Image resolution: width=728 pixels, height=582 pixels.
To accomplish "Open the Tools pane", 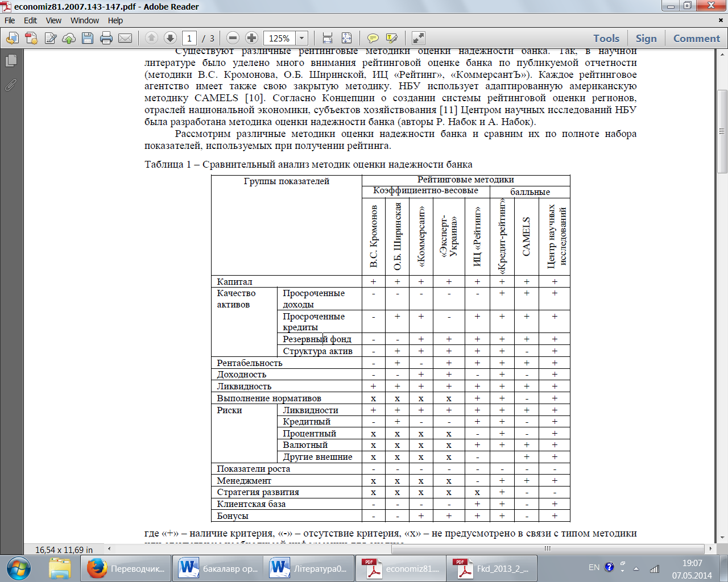I will tap(606, 38).
